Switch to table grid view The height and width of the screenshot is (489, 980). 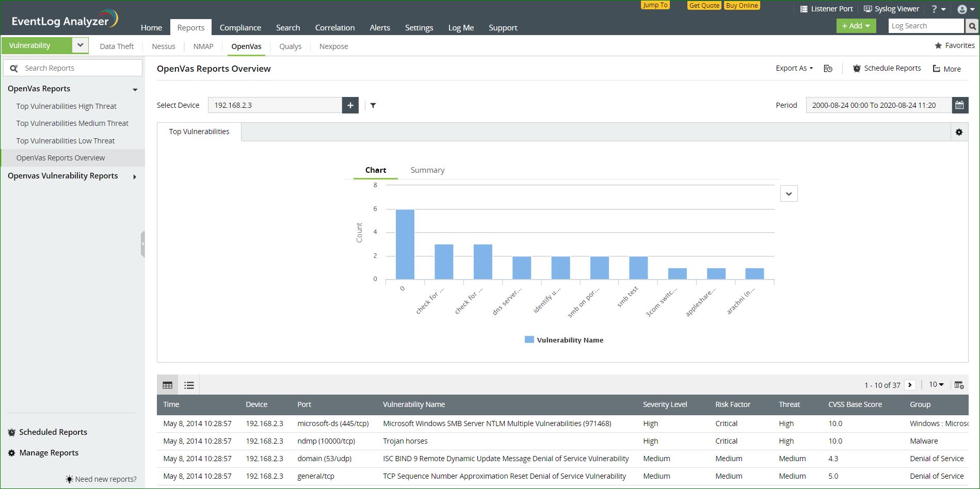click(168, 385)
